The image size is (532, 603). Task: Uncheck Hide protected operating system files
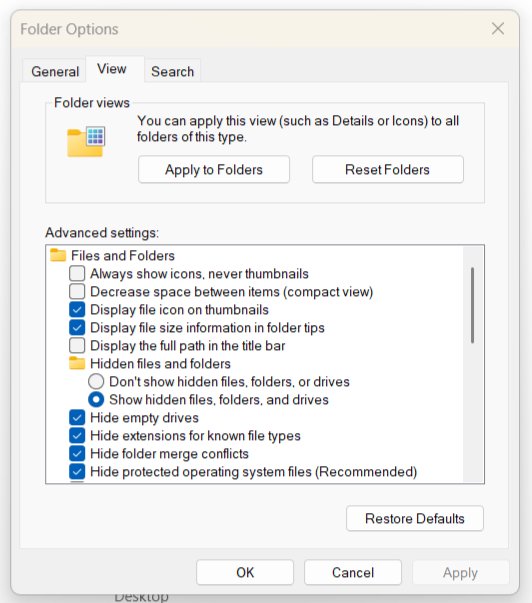77,471
